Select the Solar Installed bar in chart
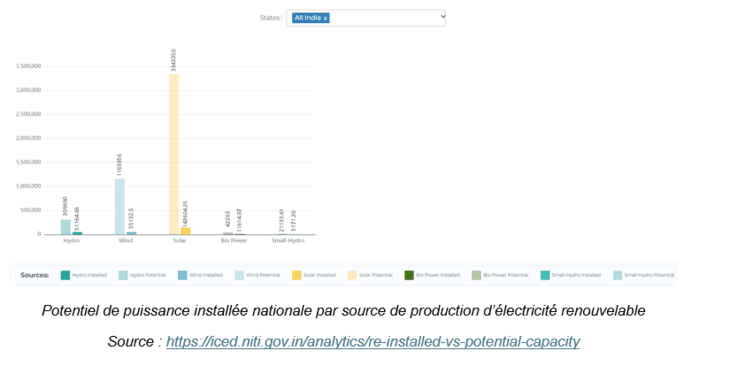 [x=185, y=231]
